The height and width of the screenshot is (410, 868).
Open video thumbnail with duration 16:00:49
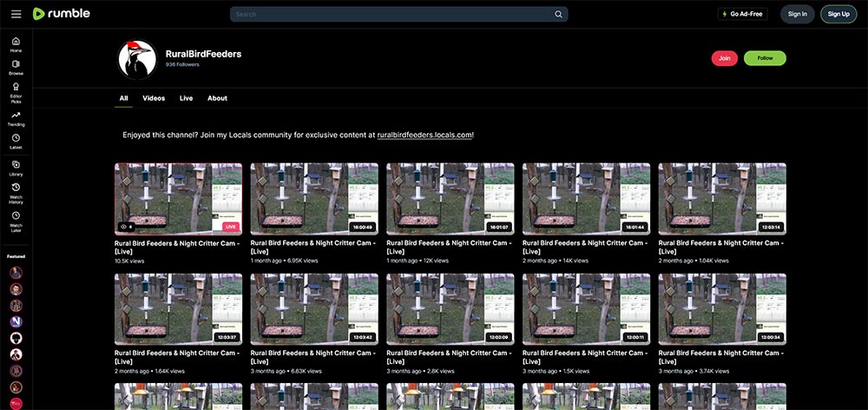[x=314, y=199]
